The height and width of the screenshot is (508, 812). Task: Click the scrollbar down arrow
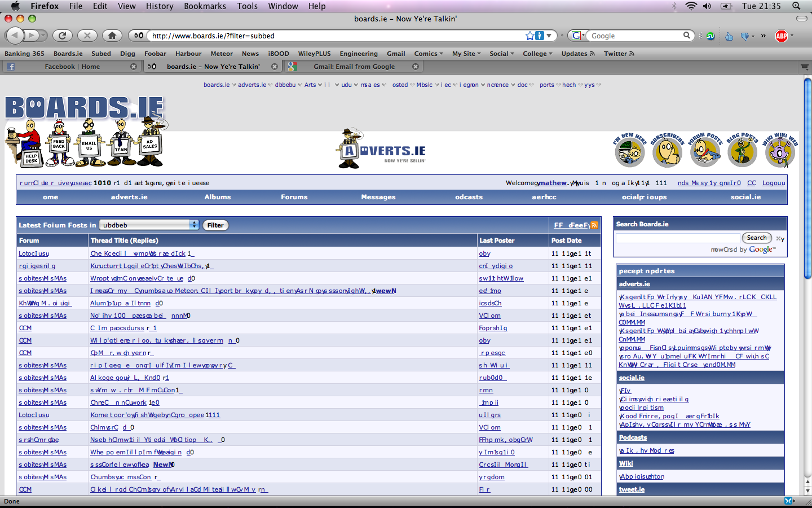pos(807,491)
